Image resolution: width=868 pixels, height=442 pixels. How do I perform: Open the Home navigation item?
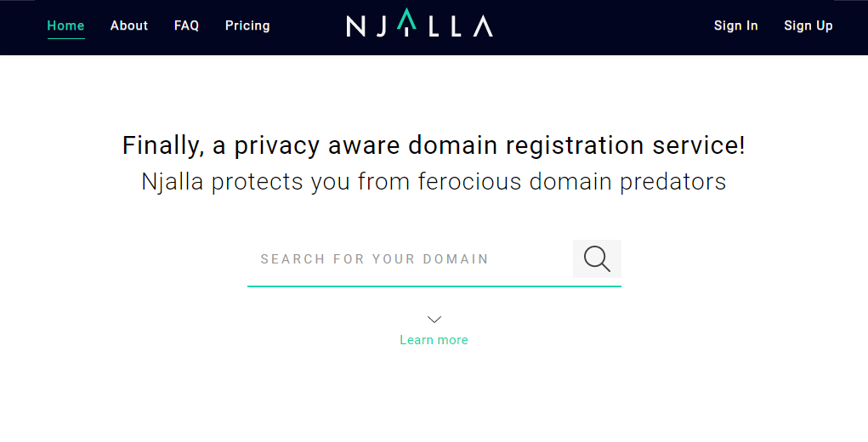coord(65,25)
